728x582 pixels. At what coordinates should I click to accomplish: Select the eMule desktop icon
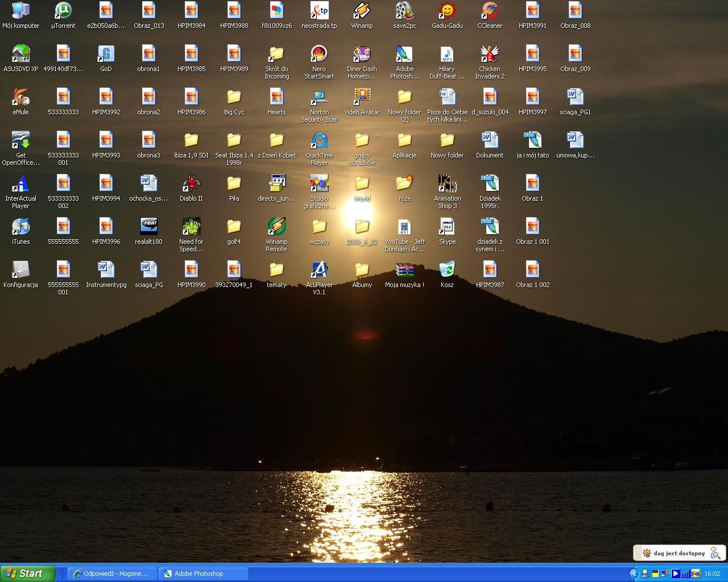(20, 102)
